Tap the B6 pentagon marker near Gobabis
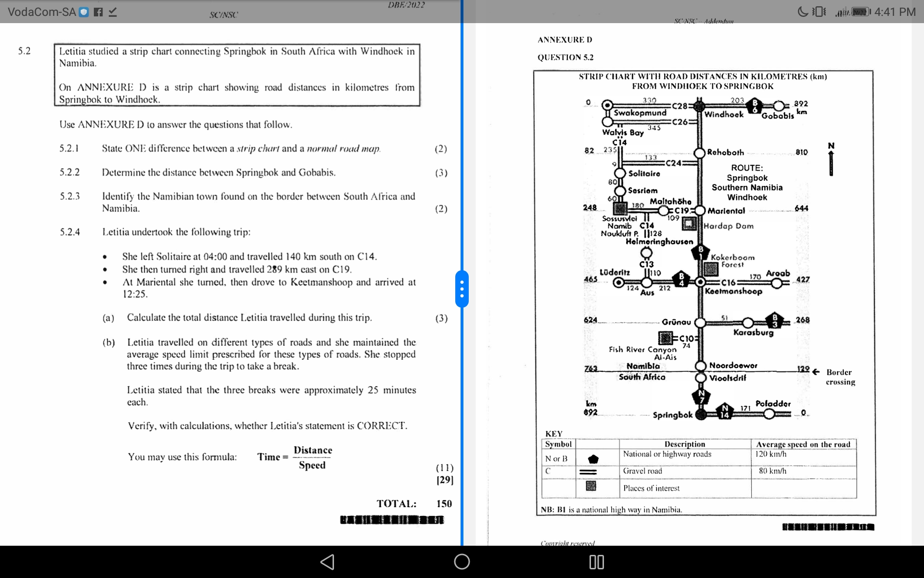This screenshot has width=924, height=578. coord(755,106)
